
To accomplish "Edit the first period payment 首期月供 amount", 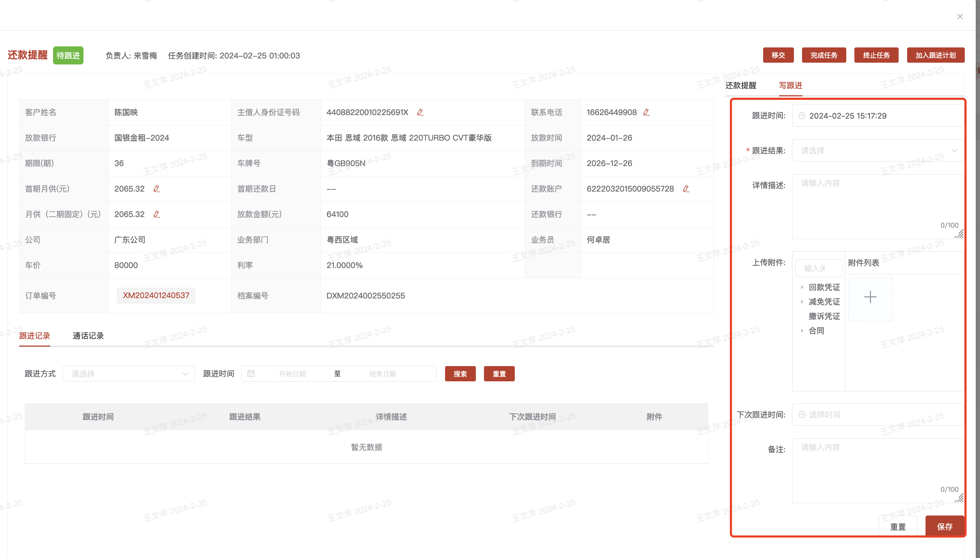I will pos(157,189).
